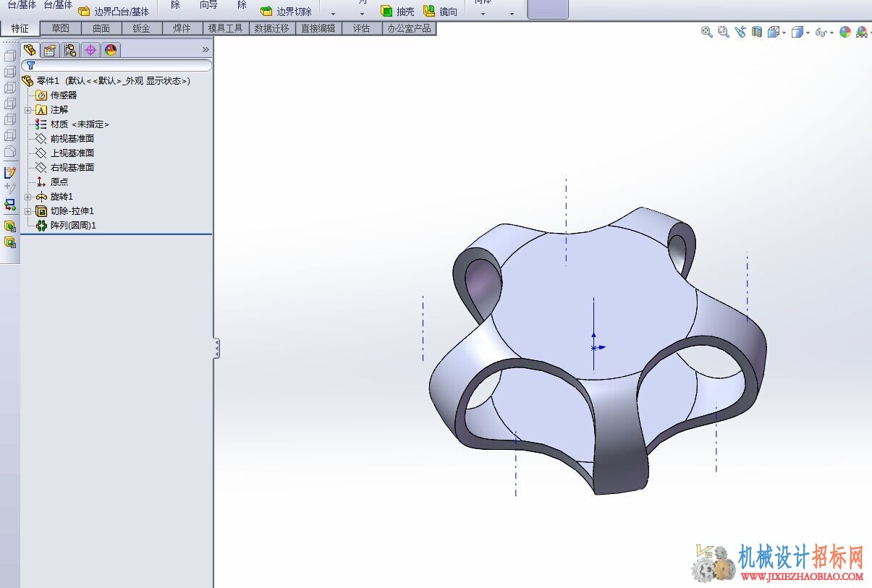
Task: Click the Zoom to Fit magnifier icon
Action: (707, 32)
